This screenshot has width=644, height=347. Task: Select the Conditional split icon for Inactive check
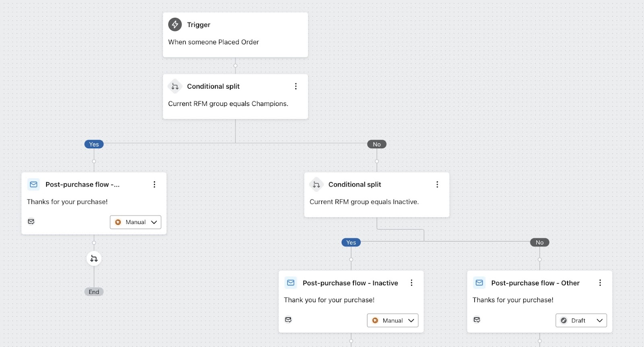point(317,184)
